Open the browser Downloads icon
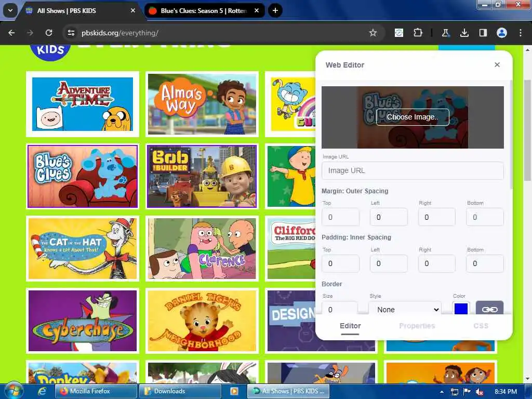532x399 pixels. coord(464,33)
